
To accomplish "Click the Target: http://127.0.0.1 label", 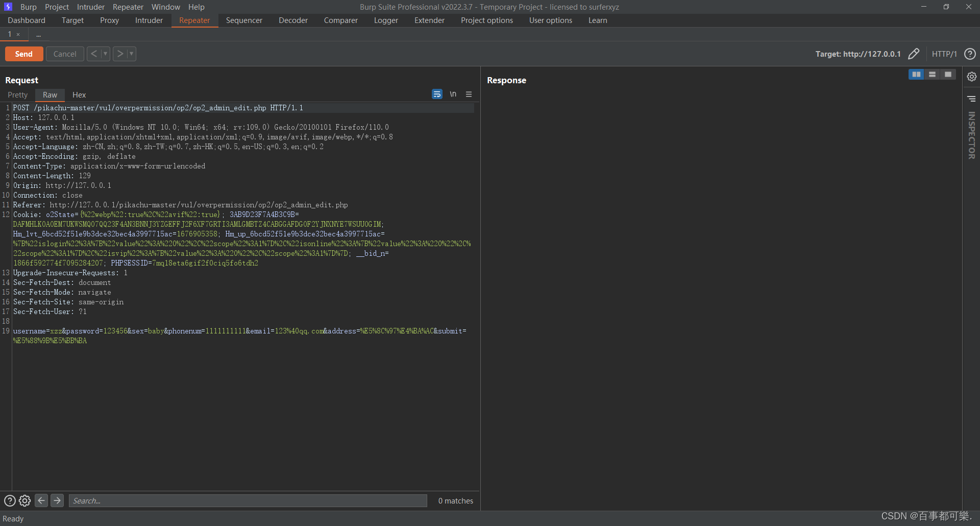I will (x=858, y=54).
